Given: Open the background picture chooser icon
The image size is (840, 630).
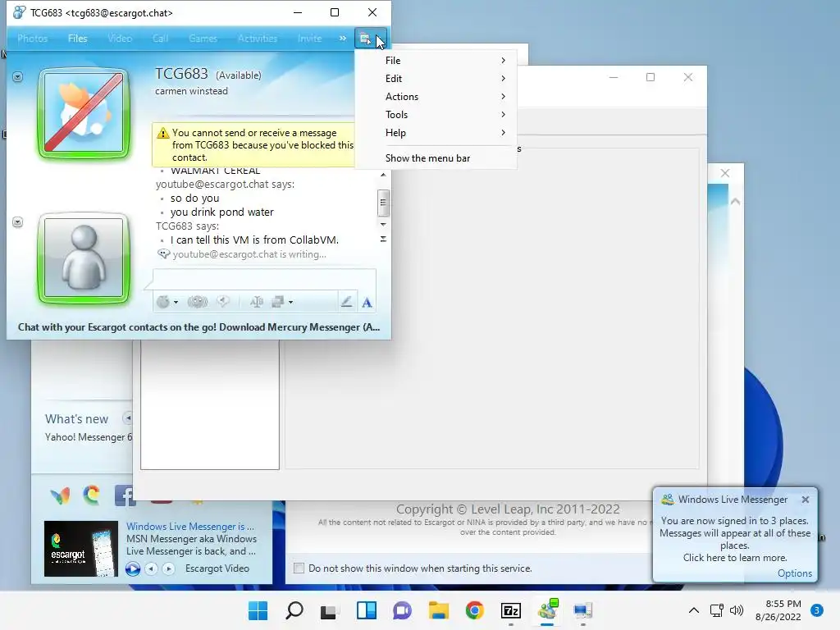Looking at the screenshot, I should click(277, 302).
